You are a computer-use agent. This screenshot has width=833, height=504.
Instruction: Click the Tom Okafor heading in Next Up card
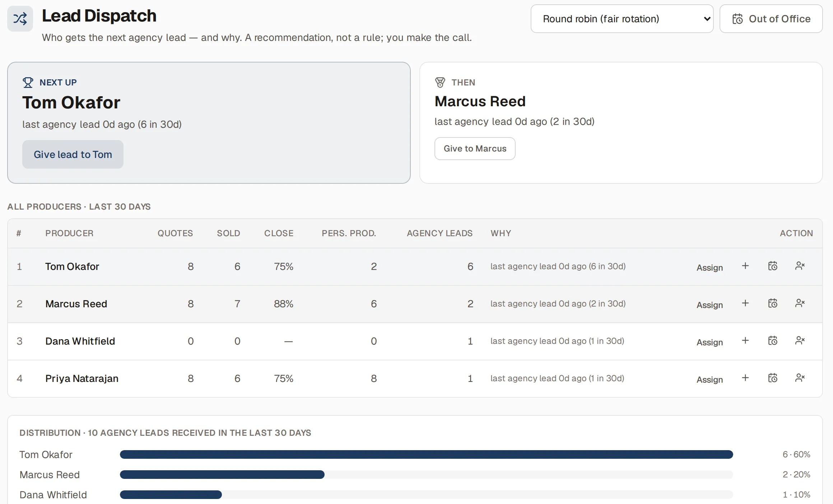pyautogui.click(x=71, y=103)
